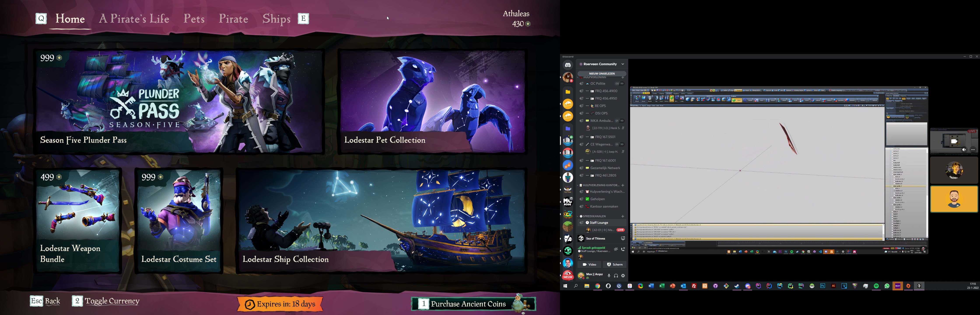Toggle the microphone mute button
980x315 pixels.
click(x=609, y=275)
